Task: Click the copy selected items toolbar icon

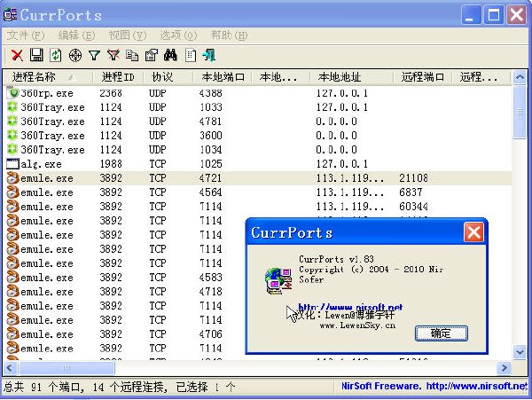Action: click(132, 55)
